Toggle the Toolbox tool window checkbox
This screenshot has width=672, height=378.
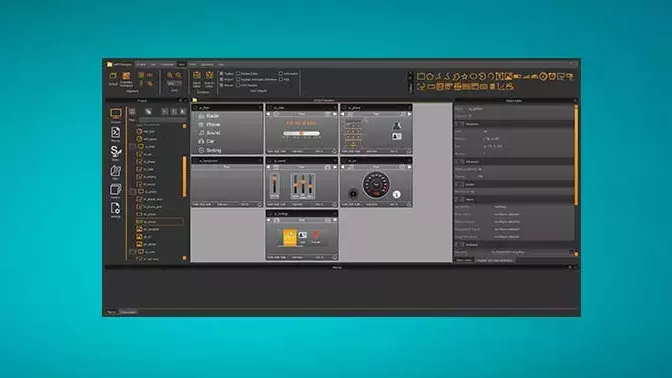[x=222, y=74]
